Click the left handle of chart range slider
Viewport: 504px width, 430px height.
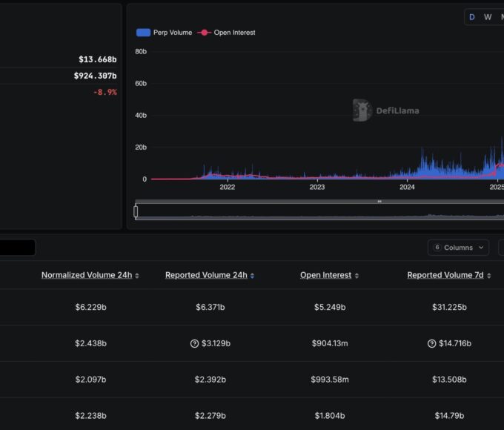pyautogui.click(x=136, y=212)
